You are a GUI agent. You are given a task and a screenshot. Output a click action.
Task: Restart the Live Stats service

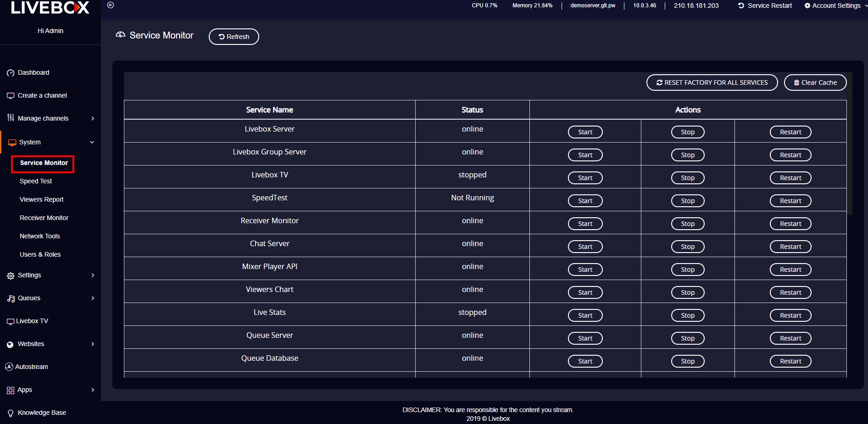(x=790, y=315)
